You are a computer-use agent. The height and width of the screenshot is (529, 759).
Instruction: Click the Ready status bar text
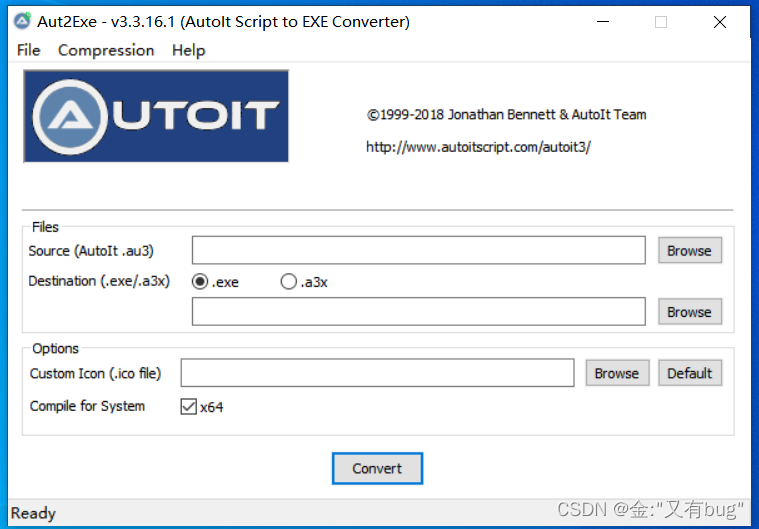point(33,513)
